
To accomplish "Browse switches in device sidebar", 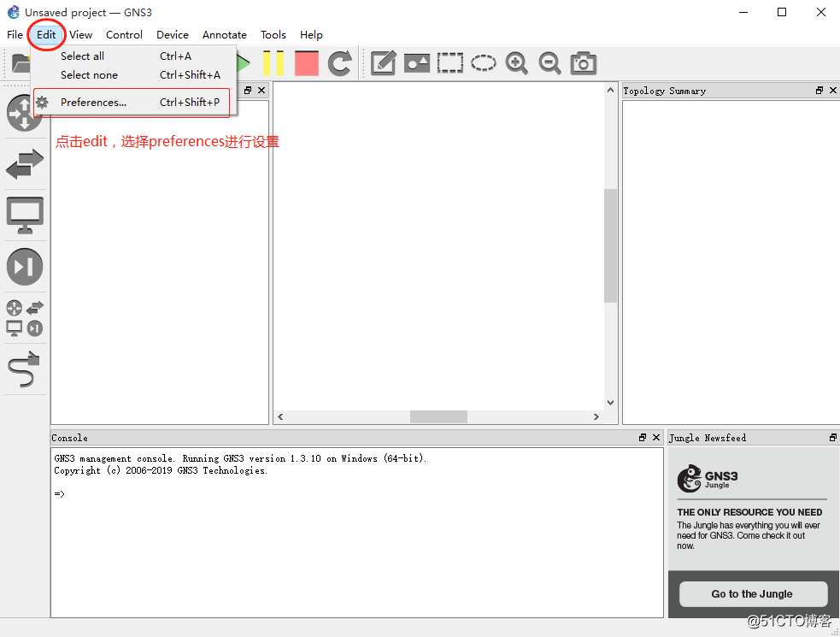I will 25,164.
